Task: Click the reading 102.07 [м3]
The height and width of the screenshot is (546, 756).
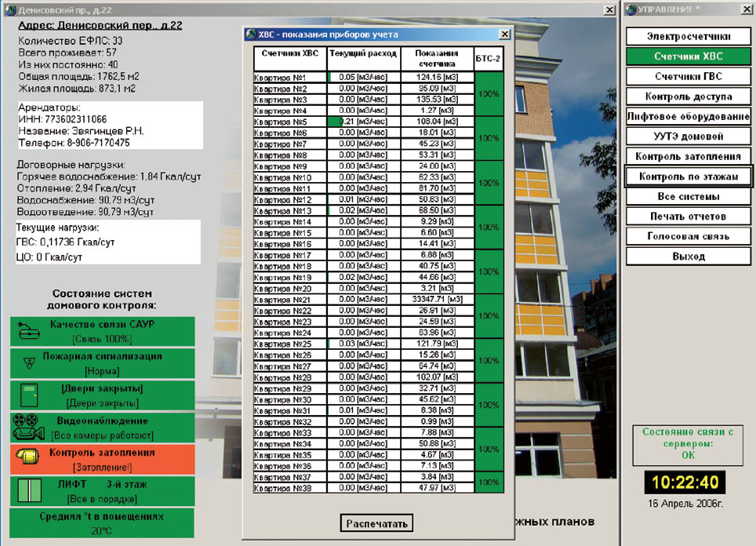Action: tap(438, 377)
